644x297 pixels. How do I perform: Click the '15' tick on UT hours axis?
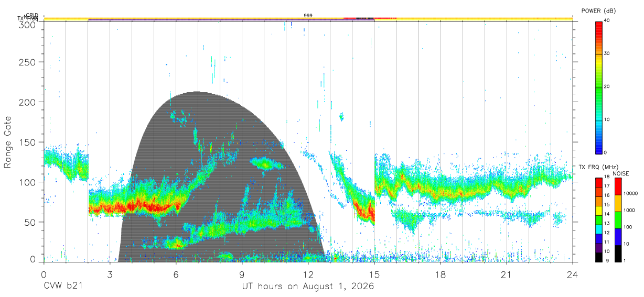point(374,275)
